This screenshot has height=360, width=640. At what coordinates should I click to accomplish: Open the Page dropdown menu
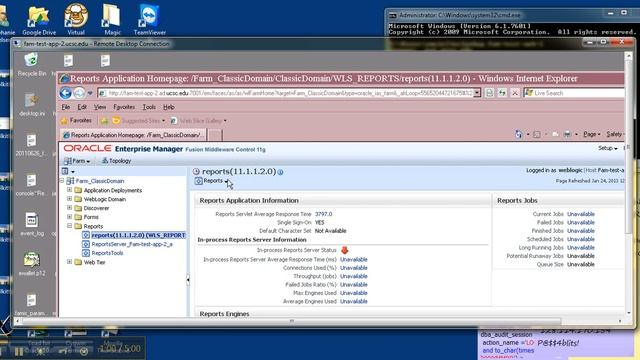point(591,134)
